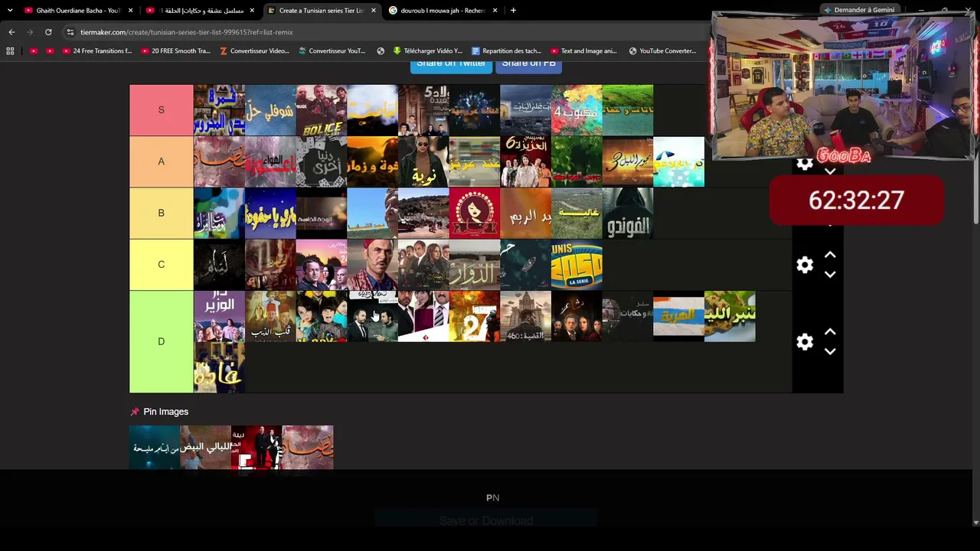Close the douroub l mouwa jah tab
Screen dimensions: 980x551
[x=495, y=11]
